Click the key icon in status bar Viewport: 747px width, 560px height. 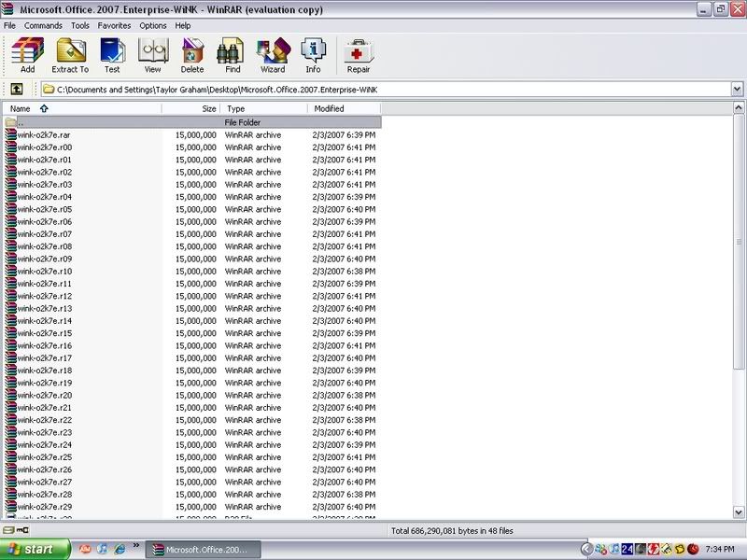click(x=22, y=530)
